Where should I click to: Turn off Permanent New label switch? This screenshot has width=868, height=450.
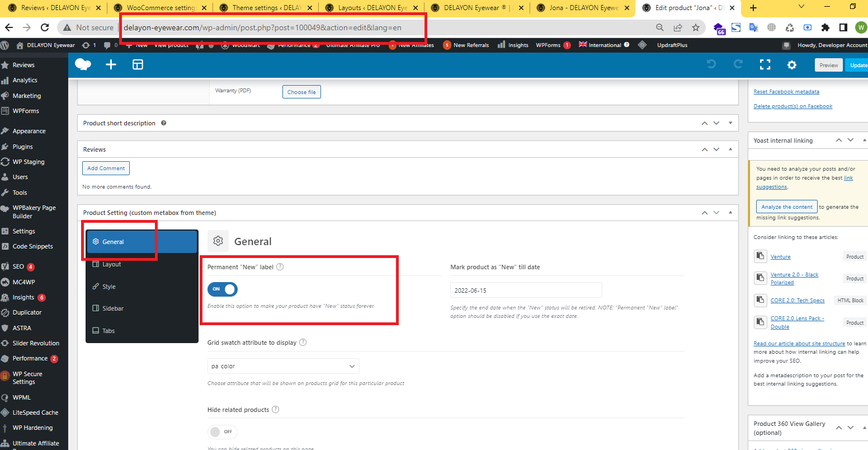click(x=223, y=289)
